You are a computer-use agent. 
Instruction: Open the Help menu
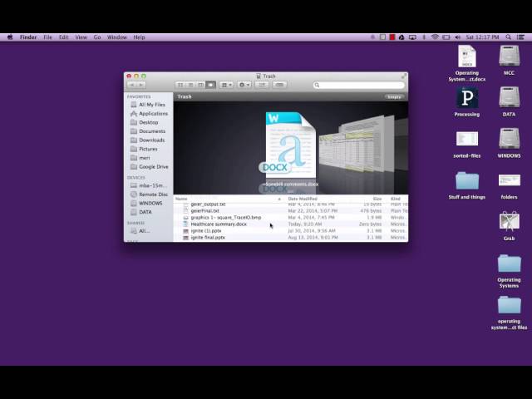pos(139,37)
